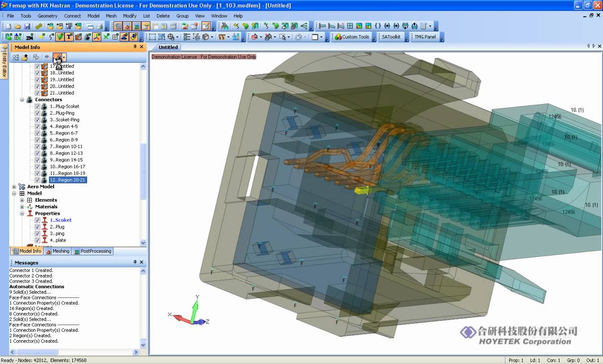This screenshot has width=603, height=364.
Task: Toggle the '7..Region 10-11' checkbox
Action: tap(37, 147)
